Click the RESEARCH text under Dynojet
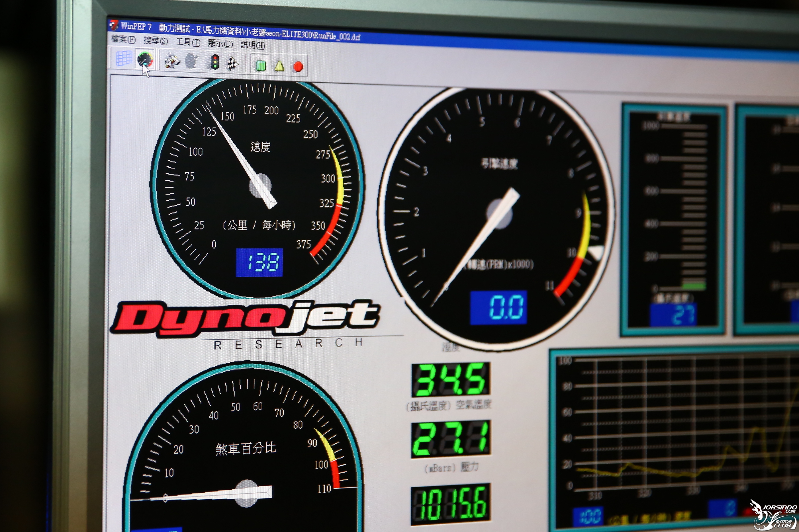The height and width of the screenshot is (532, 799). coord(289,344)
